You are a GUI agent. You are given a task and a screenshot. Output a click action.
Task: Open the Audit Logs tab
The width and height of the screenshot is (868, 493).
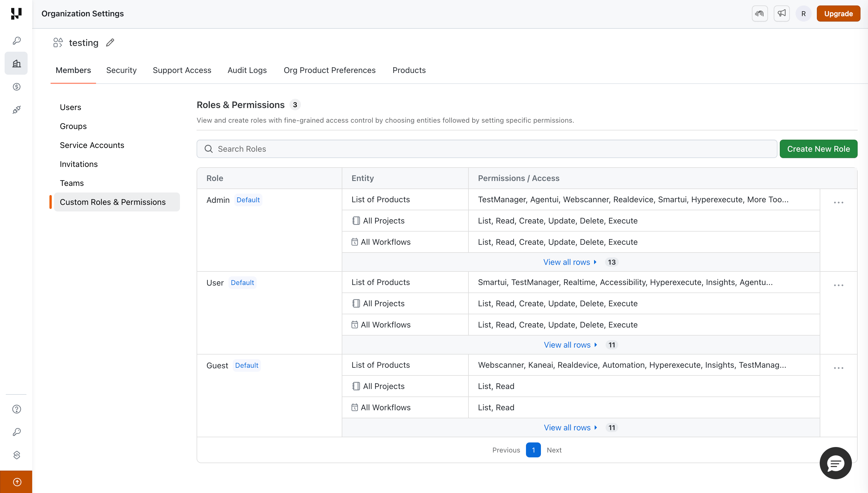(247, 70)
